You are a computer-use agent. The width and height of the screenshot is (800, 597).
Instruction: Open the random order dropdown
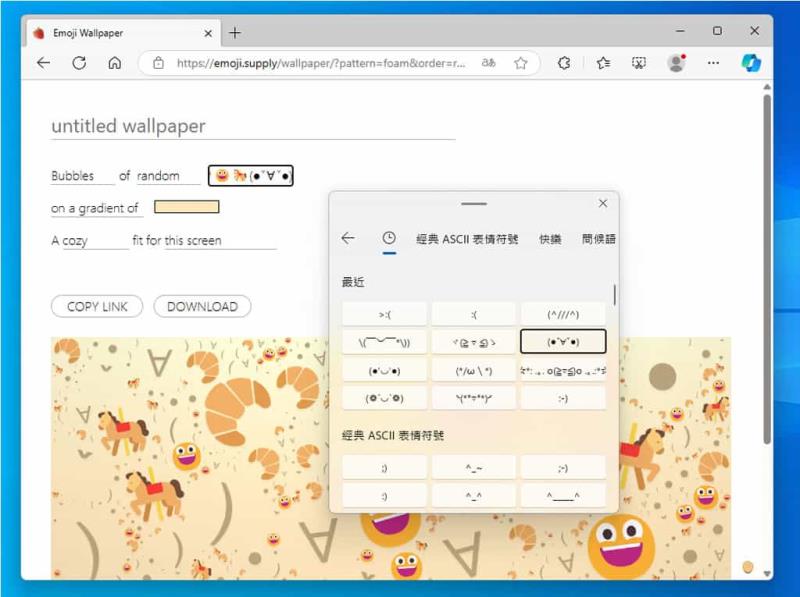pos(168,176)
